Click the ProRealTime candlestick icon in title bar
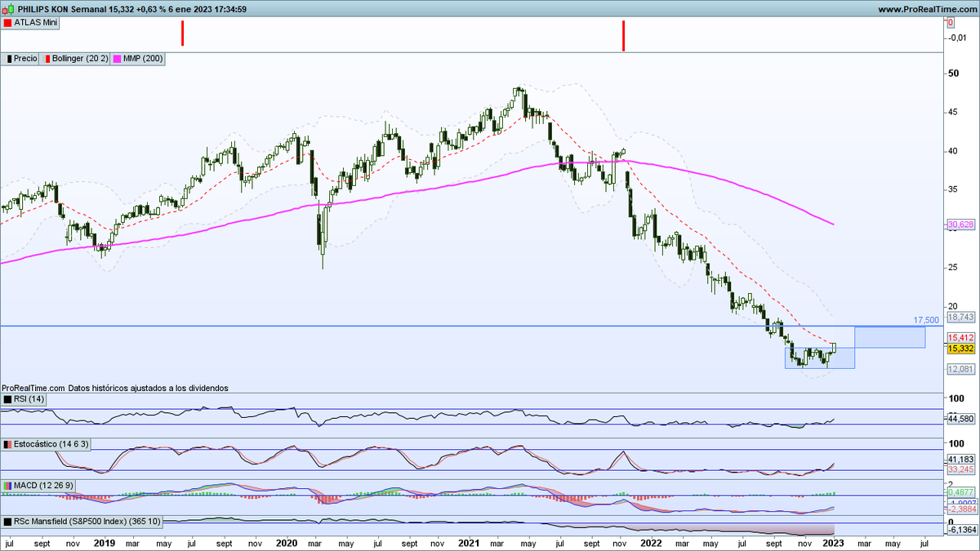The image size is (980, 551). (x=8, y=8)
